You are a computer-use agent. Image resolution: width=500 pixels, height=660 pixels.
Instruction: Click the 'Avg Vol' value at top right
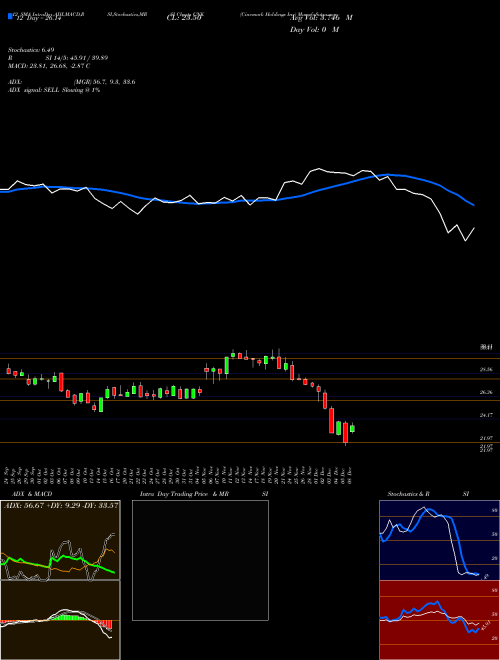tap(321, 18)
